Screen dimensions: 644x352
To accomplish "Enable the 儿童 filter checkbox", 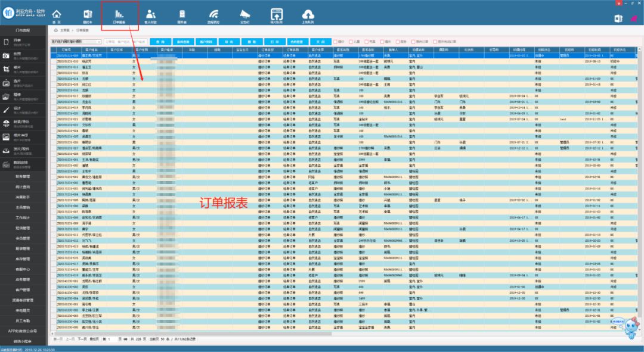I will 352,42.
